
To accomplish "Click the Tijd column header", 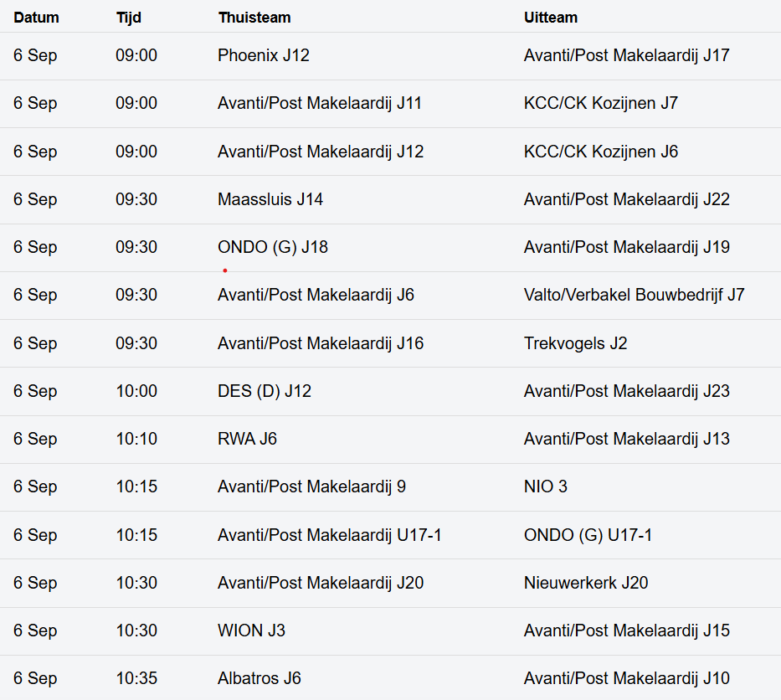I will pos(129,17).
